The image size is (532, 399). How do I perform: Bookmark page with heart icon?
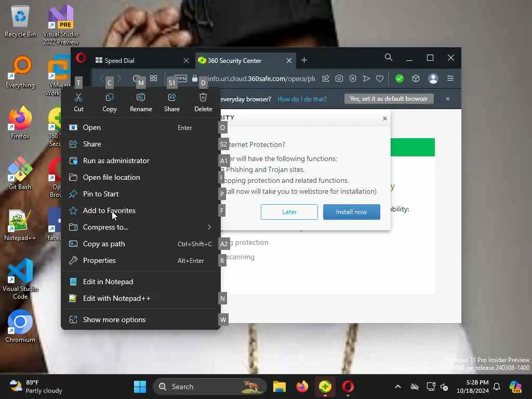(380, 79)
